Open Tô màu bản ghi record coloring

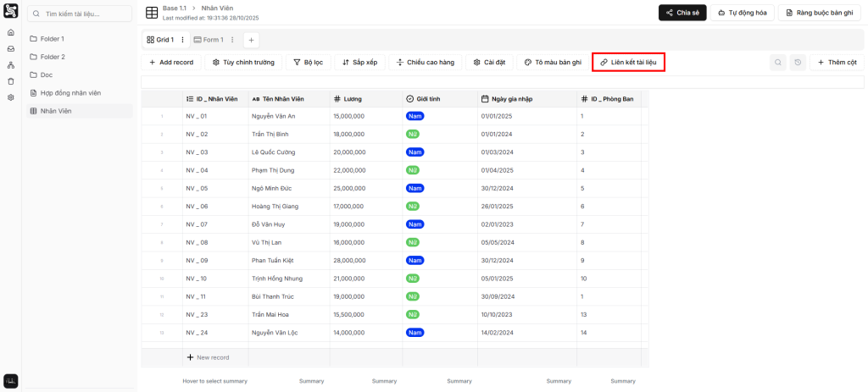click(553, 63)
